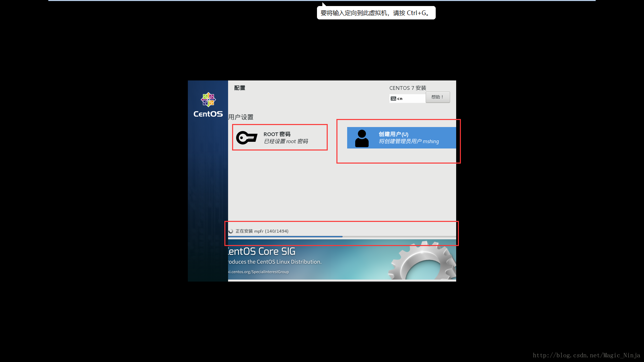The width and height of the screenshot is (644, 362).
Task: Click the 正在安装 mpfr (140/1494) status text
Action: 262,231
